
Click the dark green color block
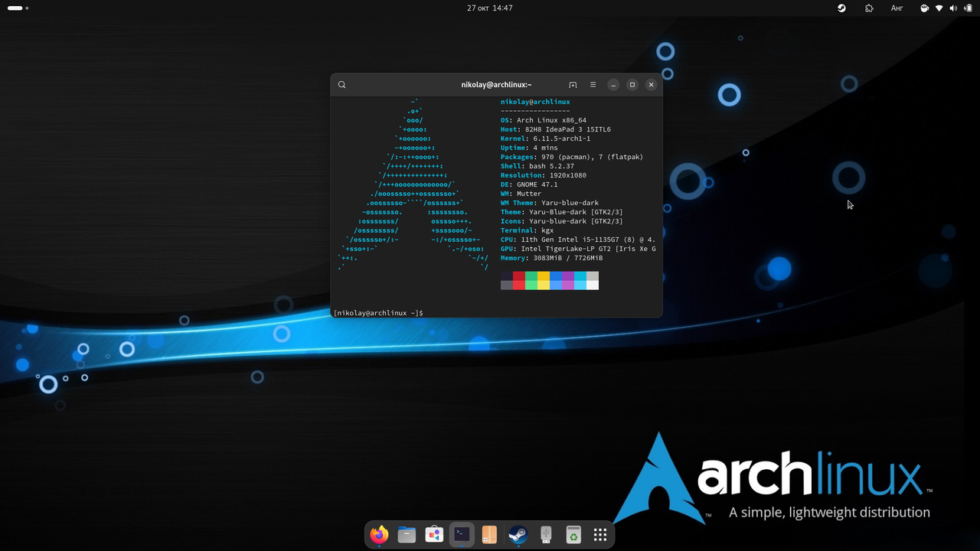click(x=531, y=276)
